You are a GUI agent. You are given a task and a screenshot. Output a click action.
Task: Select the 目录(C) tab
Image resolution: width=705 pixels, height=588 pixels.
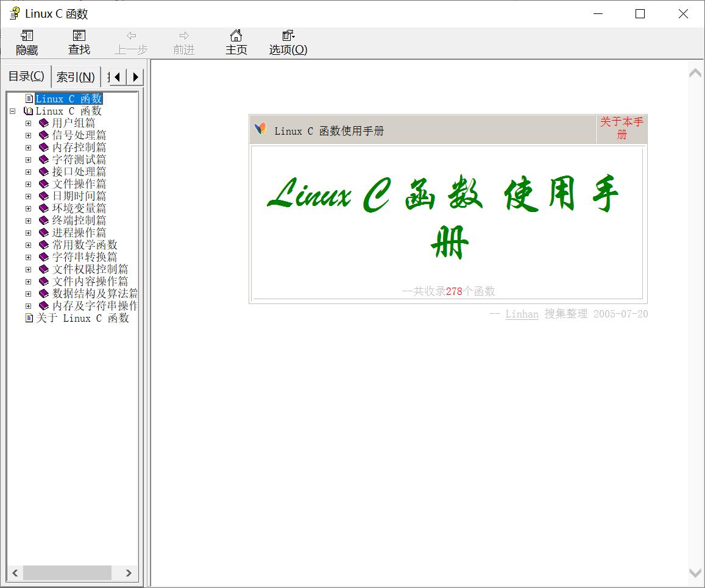26,76
